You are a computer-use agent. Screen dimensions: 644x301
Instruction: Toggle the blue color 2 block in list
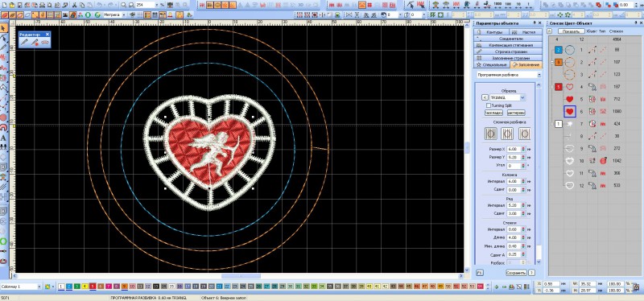[558, 50]
